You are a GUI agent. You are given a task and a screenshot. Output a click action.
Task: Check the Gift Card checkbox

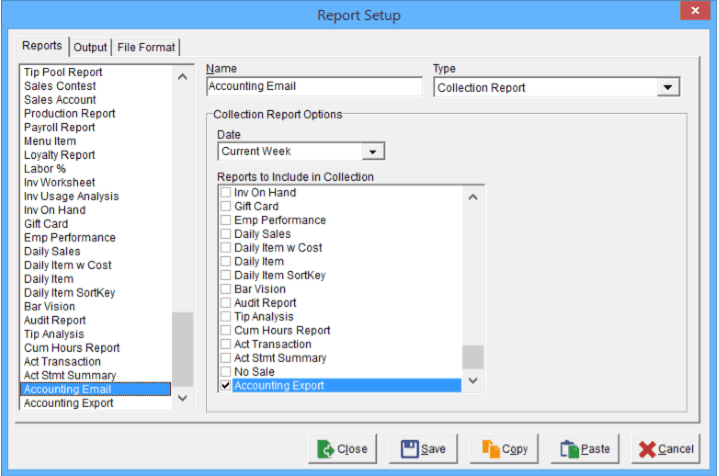(226, 206)
